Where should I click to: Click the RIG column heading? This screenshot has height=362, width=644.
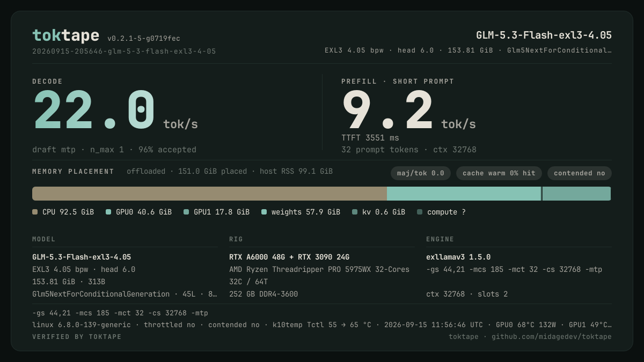pyautogui.click(x=236, y=239)
